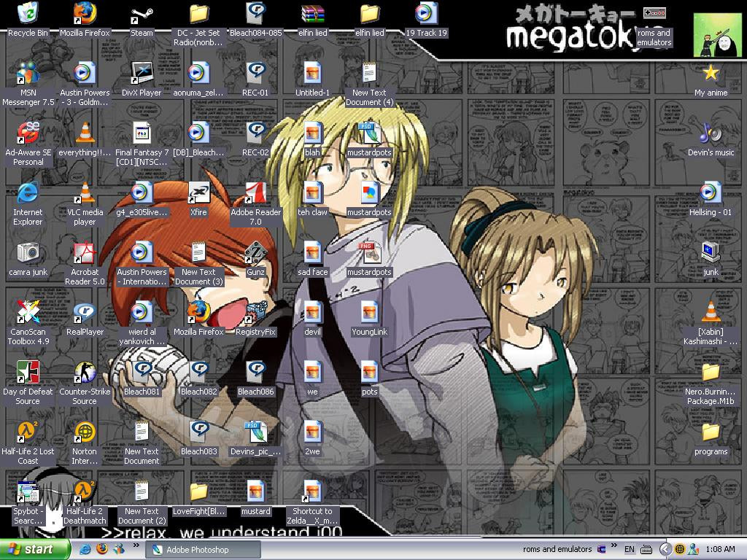747x560 pixels.
Task: Select the My anime star icon
Action: [711, 74]
